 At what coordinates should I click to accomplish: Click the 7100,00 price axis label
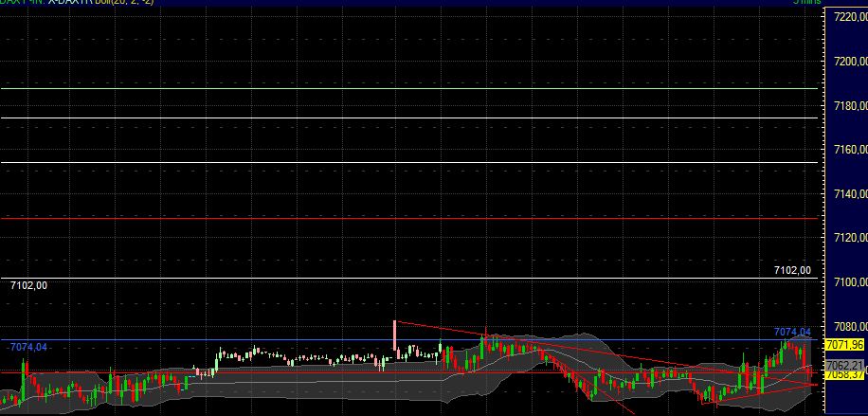click(849, 282)
